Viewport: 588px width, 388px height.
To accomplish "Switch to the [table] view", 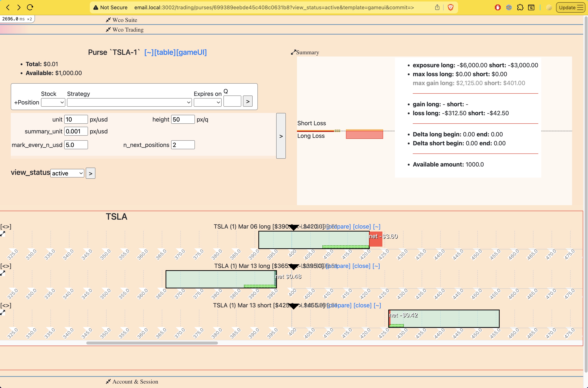I will 165,52.
